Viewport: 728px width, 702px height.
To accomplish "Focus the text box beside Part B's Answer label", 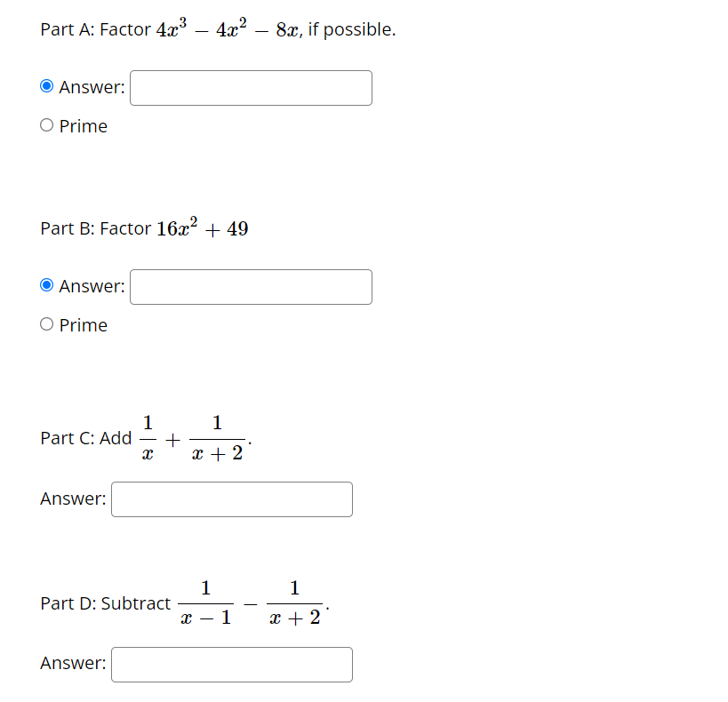I will pos(250,286).
